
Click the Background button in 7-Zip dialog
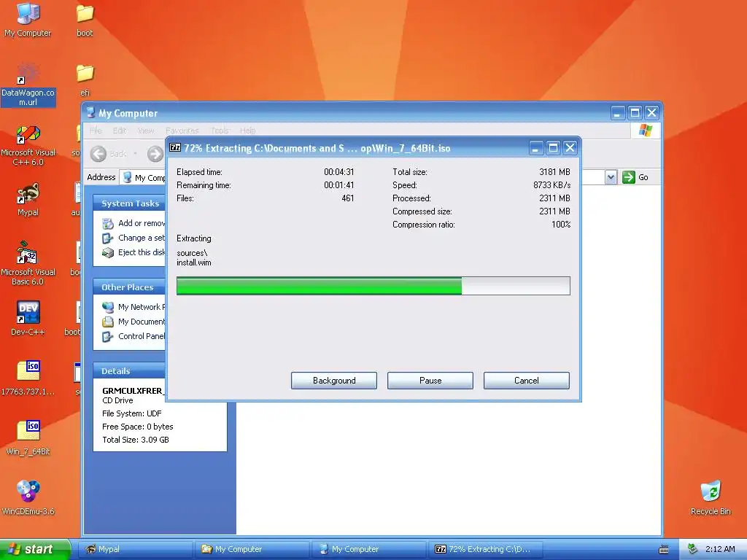[334, 381]
